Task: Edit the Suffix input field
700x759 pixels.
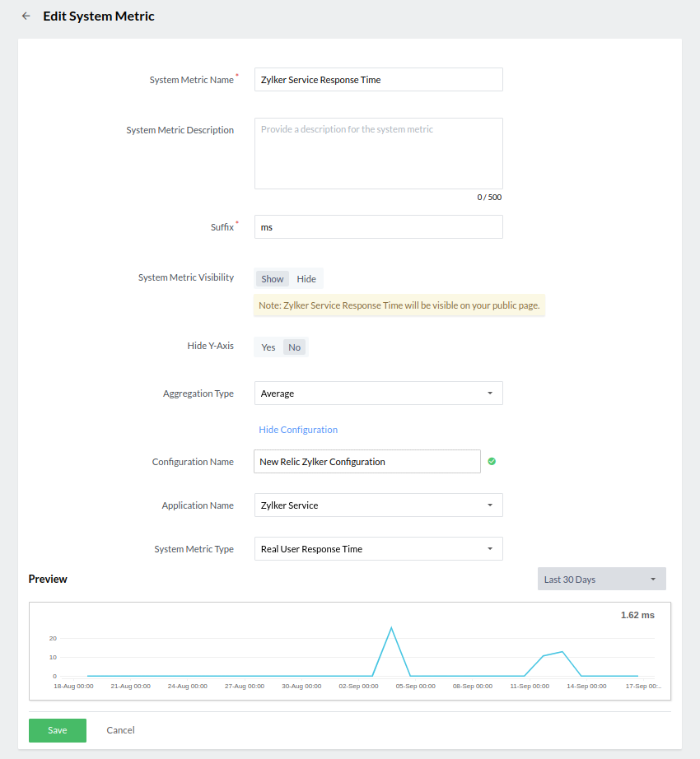Action: pyautogui.click(x=378, y=227)
